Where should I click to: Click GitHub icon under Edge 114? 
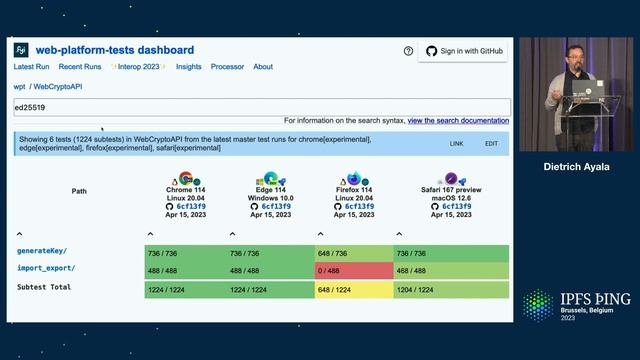[254, 207]
